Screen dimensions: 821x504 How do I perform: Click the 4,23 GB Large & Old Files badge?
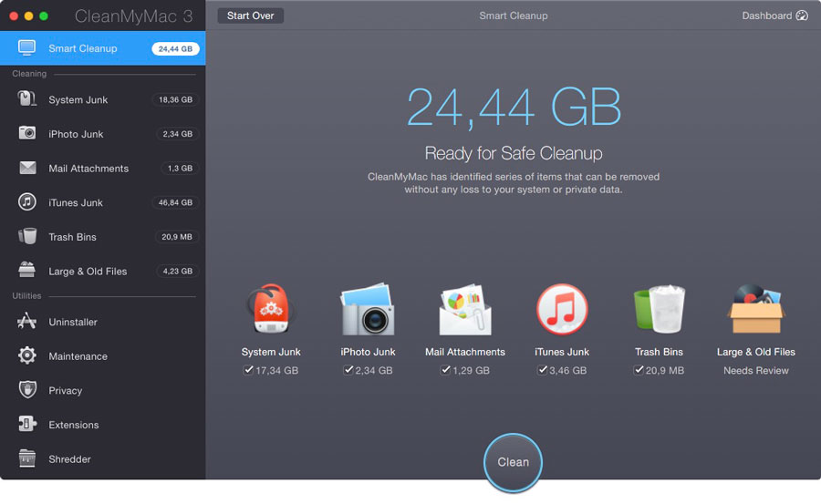click(178, 271)
